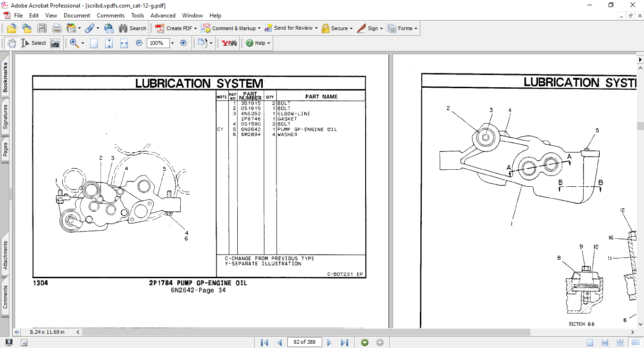Click the page number input field

coord(304,342)
